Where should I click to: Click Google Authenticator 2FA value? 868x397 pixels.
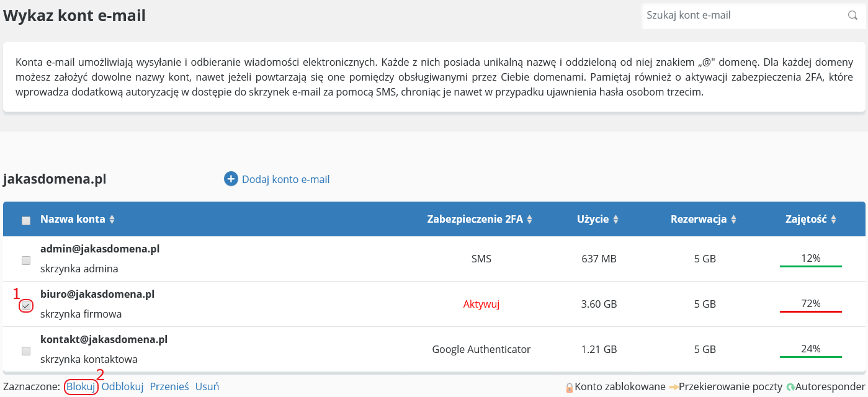pos(481,349)
